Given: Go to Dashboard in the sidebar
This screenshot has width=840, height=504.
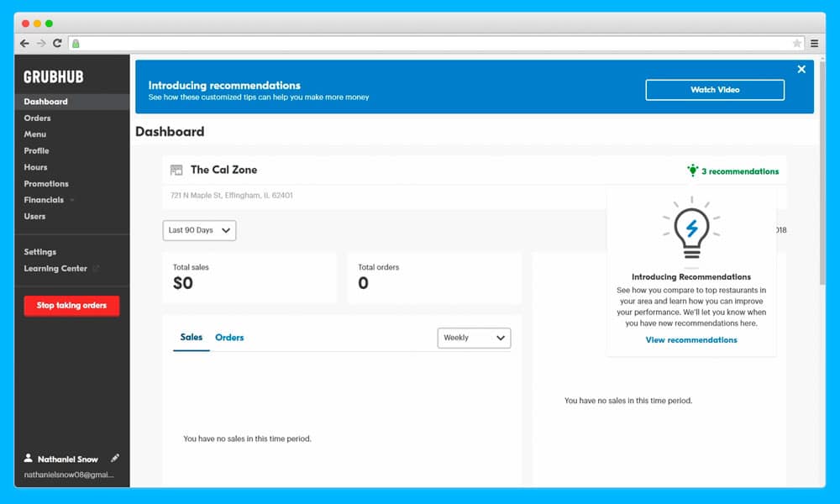Looking at the screenshot, I should click(71, 102).
